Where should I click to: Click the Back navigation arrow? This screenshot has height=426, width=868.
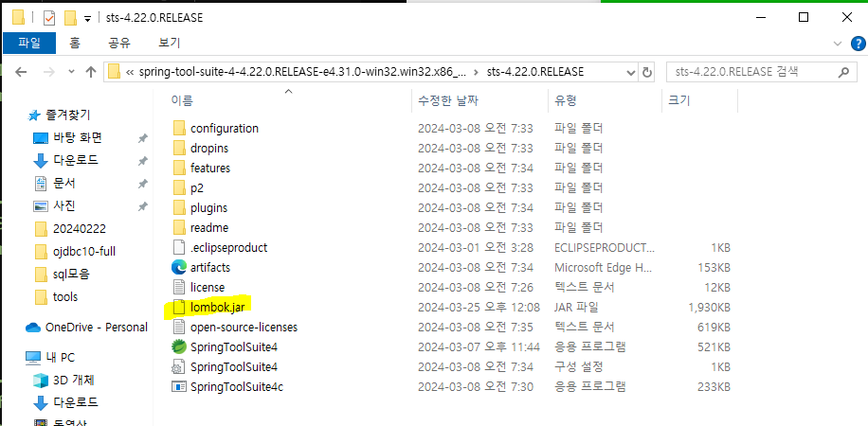coord(21,72)
